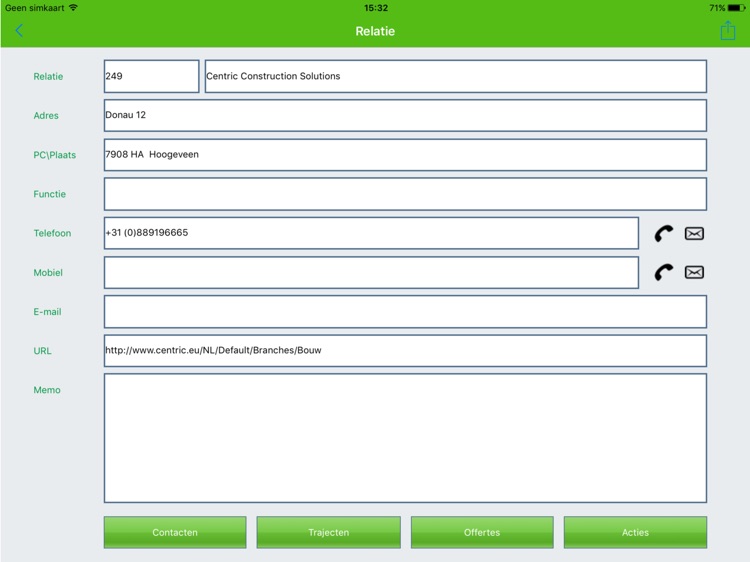Call the Mobiel number via phone icon
Screen dimensions: 750x562
click(663, 273)
